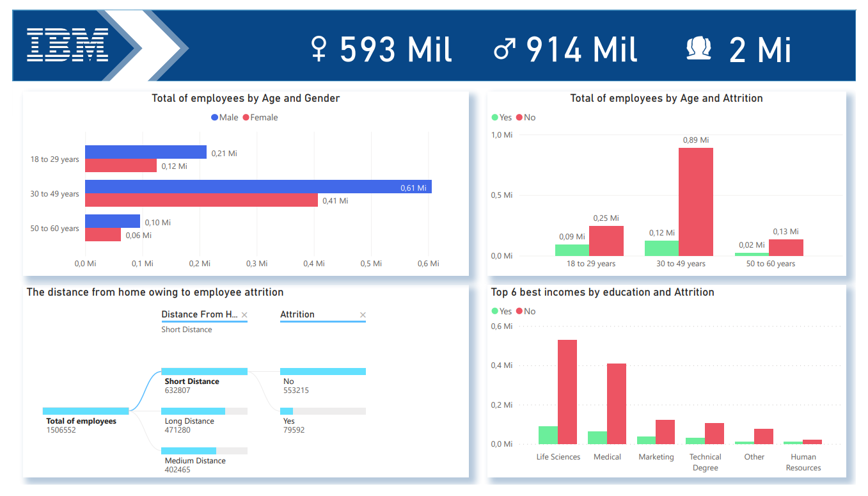Expand the Medium Distance node
Screen dimensions: 868x496
204,451
